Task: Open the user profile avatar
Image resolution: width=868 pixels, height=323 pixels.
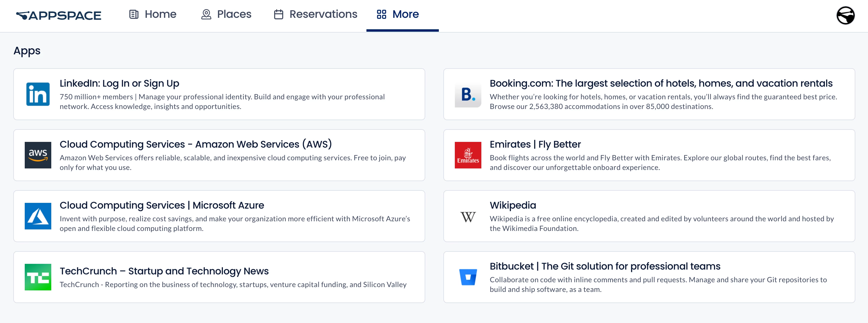Action: 845,15
